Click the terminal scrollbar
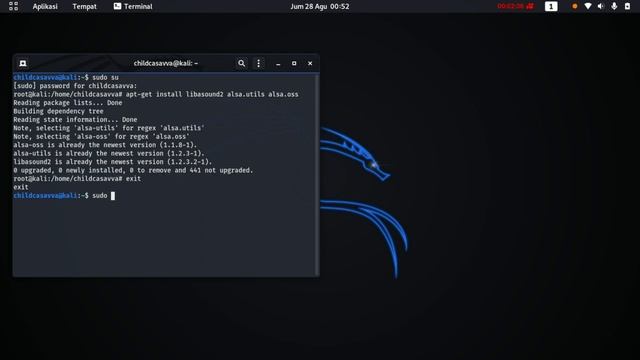Image resolution: width=640 pixels, height=360 pixels. point(317,175)
